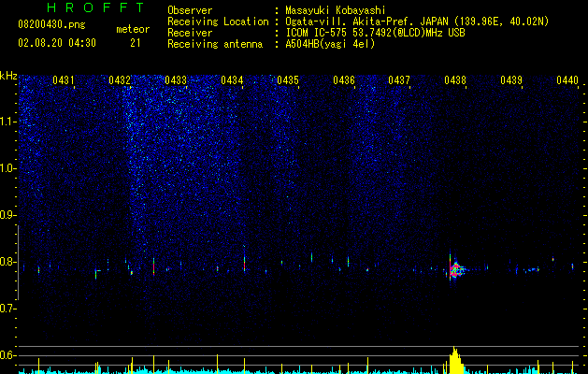Click the observer name Masayuki Kobayashi
Image resolution: width=588 pixels, height=374 pixels.
click(x=336, y=10)
